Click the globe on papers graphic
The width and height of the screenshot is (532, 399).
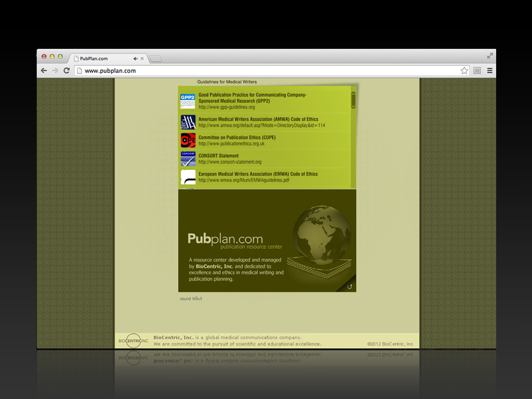click(x=319, y=241)
